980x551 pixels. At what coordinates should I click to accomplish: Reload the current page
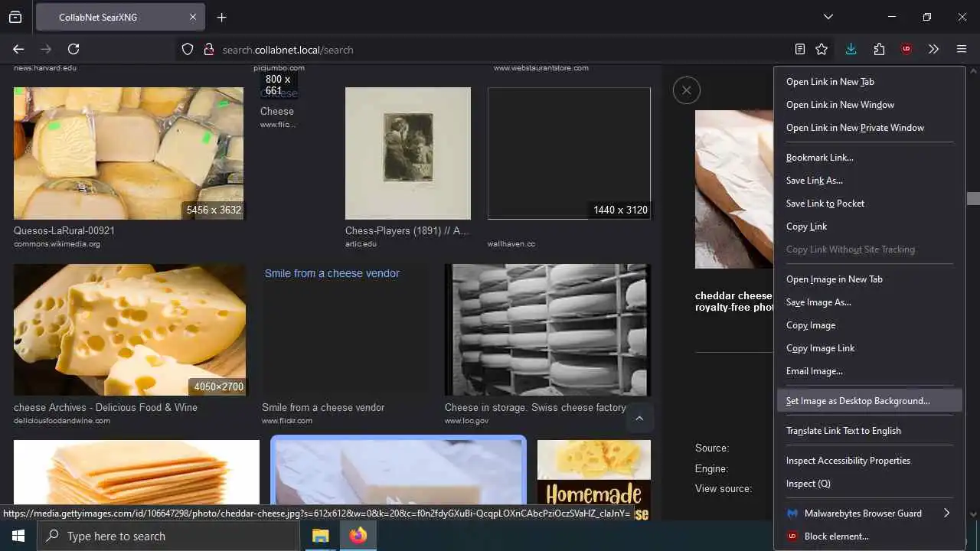pyautogui.click(x=73, y=49)
